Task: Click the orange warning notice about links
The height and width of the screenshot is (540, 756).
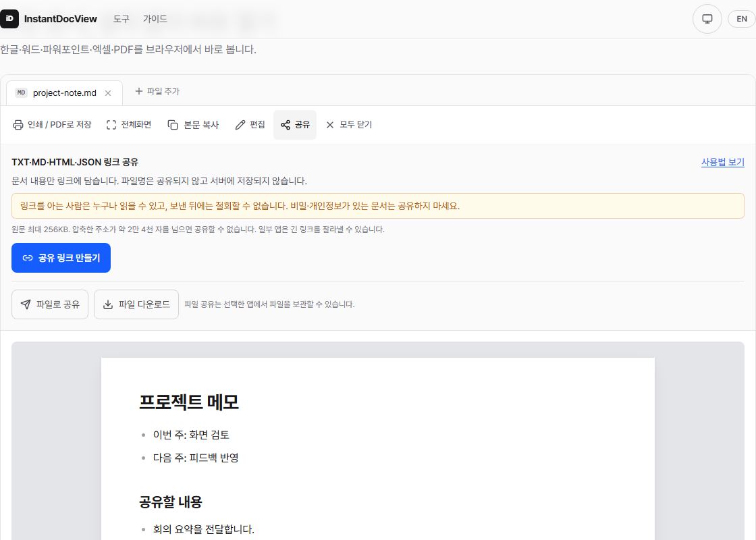Action: click(377, 206)
